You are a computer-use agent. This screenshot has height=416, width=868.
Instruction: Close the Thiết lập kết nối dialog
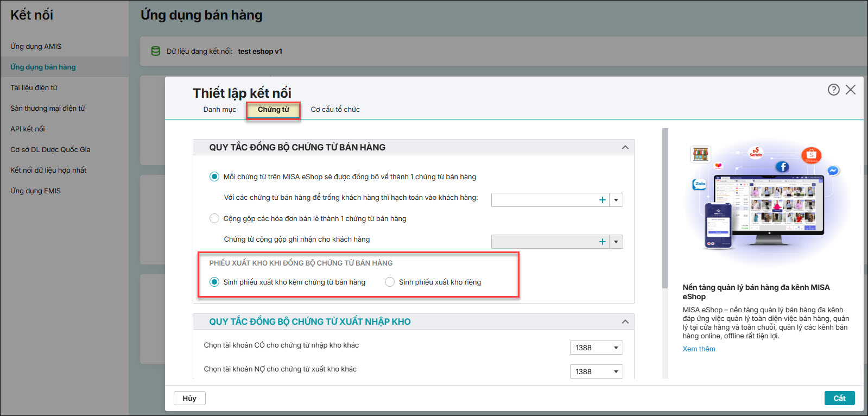coord(851,90)
